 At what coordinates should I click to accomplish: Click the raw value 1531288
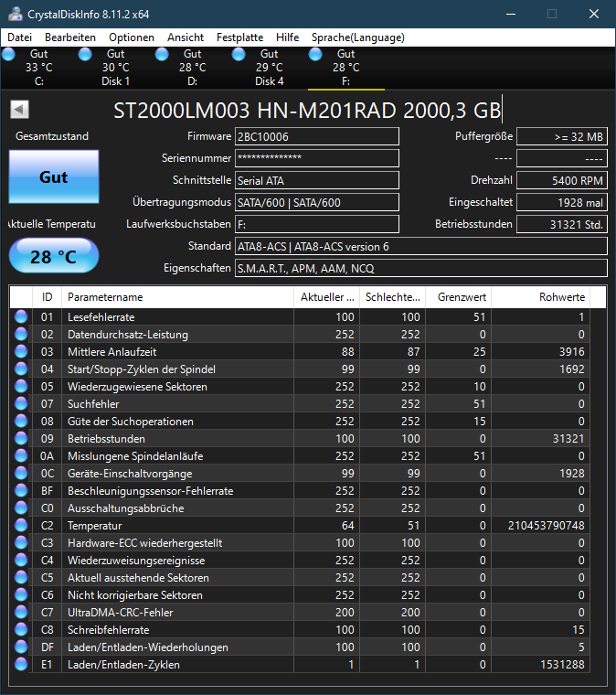(562, 665)
